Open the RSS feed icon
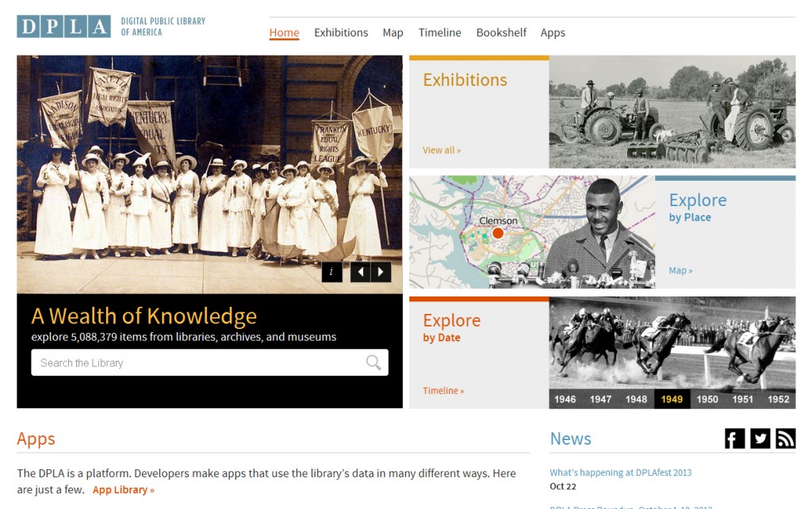The width and height of the screenshot is (812, 509). point(785,438)
